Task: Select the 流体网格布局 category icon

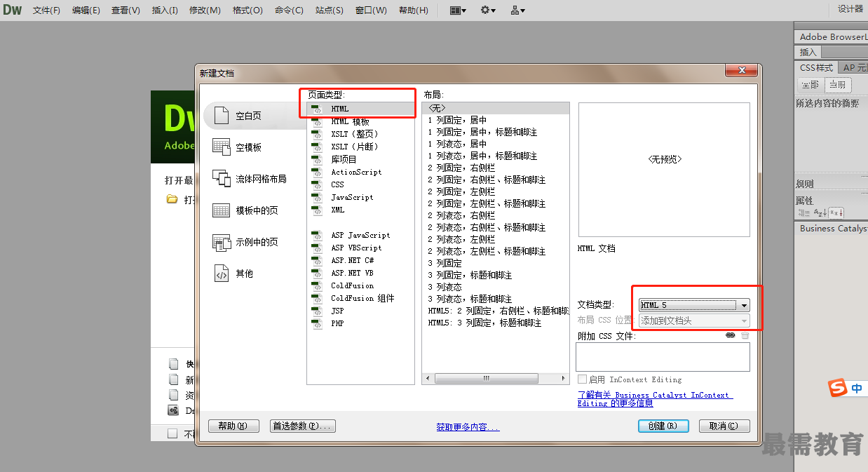Action: [x=221, y=179]
